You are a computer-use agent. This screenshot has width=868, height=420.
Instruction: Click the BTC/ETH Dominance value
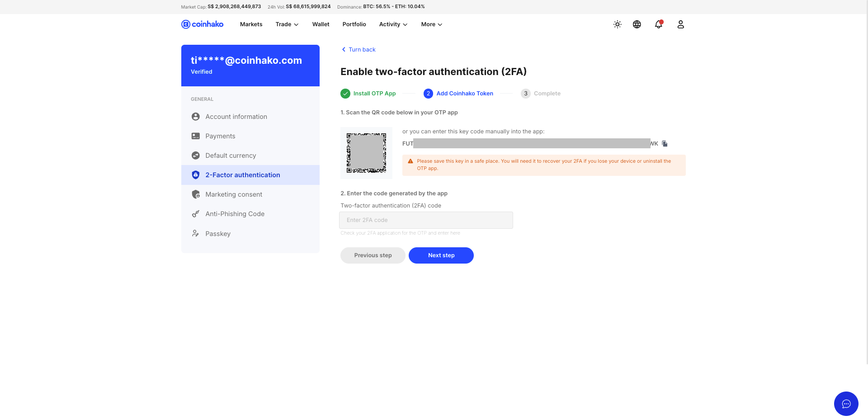[x=394, y=7]
